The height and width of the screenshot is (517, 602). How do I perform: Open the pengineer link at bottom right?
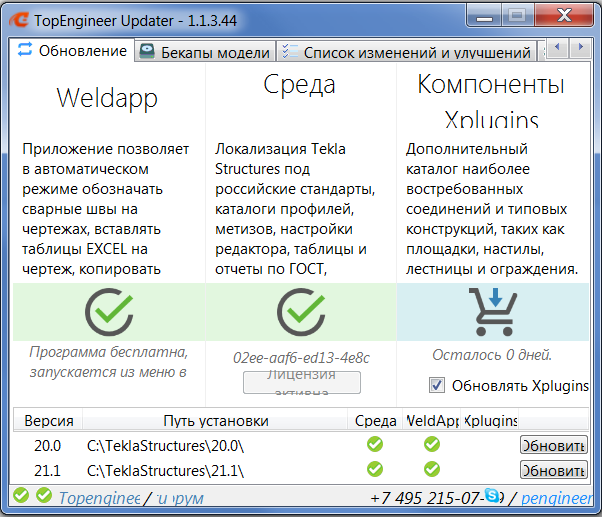[557, 498]
